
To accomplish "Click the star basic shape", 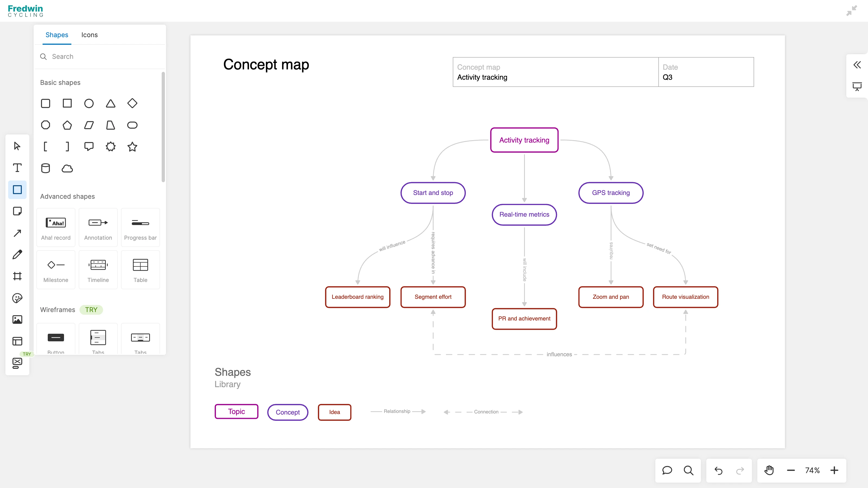I will point(132,147).
